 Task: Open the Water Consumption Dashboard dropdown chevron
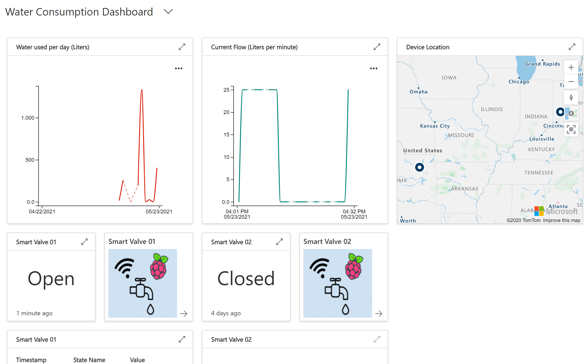(x=168, y=12)
